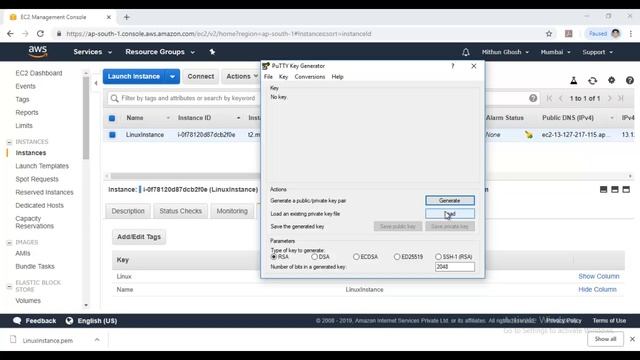Open the PuTTYgen Key menu

tap(283, 77)
